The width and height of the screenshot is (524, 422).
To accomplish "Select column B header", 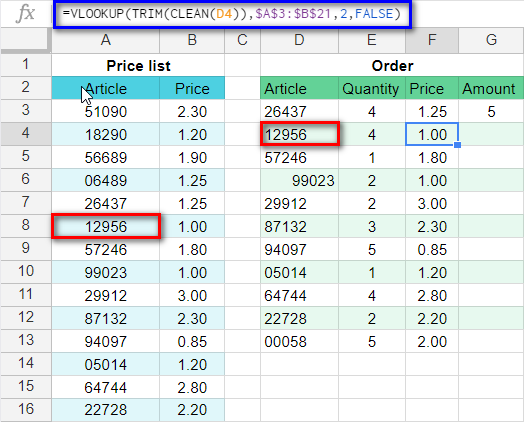I will tap(192, 40).
